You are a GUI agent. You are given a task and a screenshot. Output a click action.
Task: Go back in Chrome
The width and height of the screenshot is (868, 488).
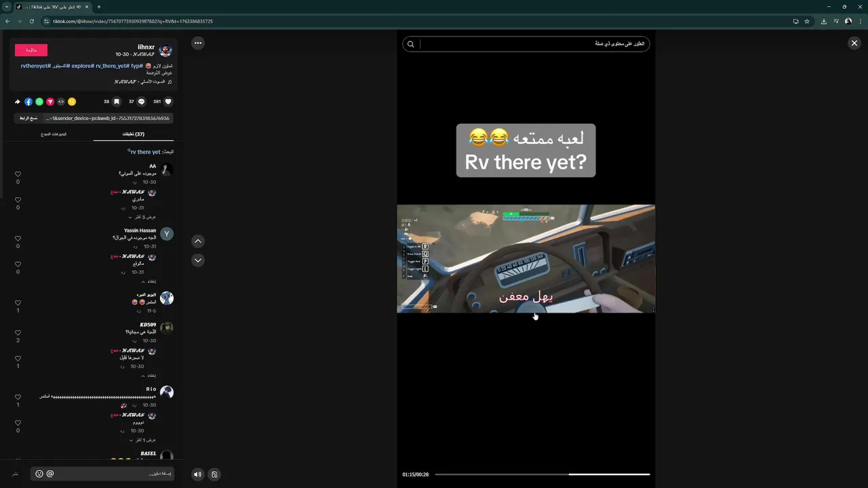[x=7, y=21]
